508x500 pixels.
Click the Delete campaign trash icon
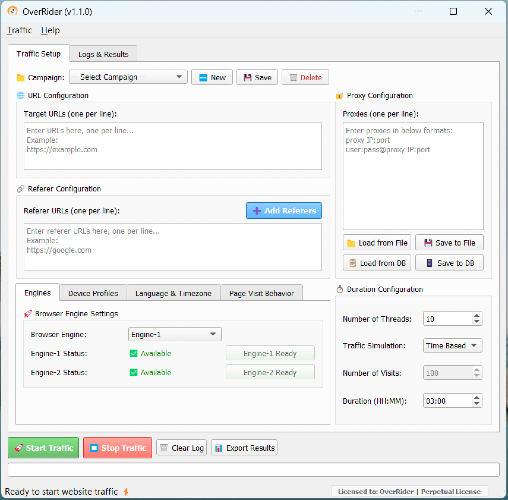(293, 78)
